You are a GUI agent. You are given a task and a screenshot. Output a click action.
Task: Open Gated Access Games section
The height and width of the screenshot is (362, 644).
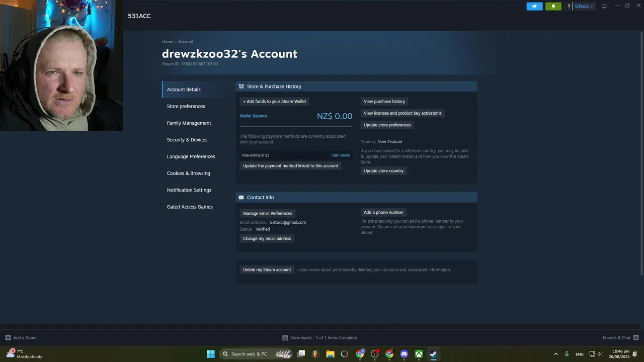click(190, 207)
